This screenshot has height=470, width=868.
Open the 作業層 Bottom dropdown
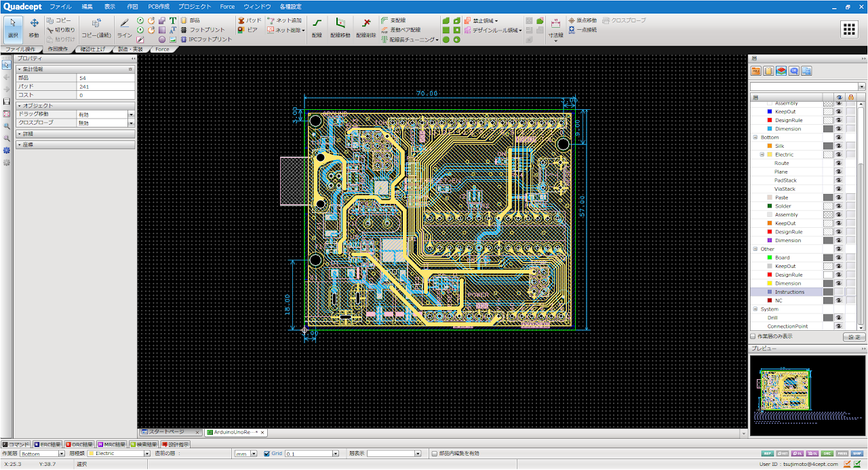(62, 454)
